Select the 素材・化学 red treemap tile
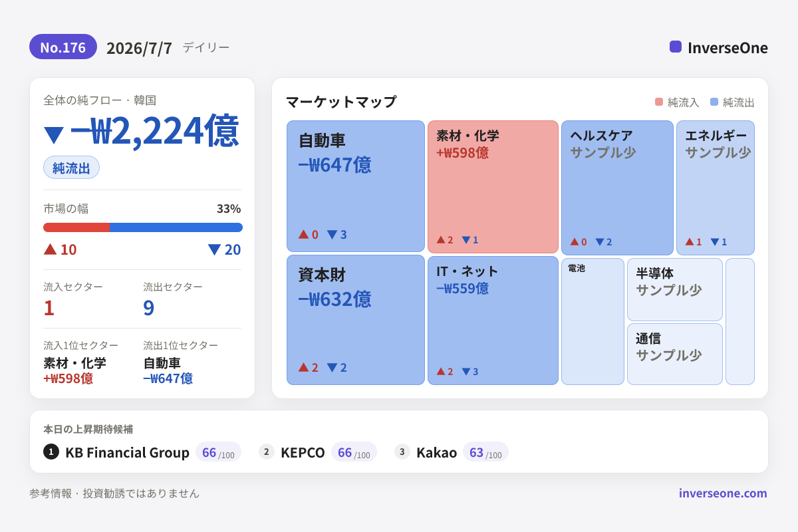 point(493,187)
